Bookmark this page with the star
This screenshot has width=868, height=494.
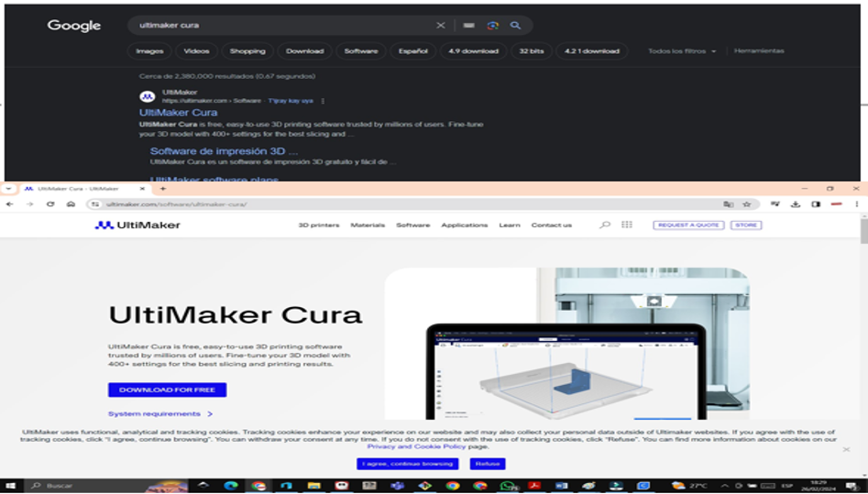[747, 204]
